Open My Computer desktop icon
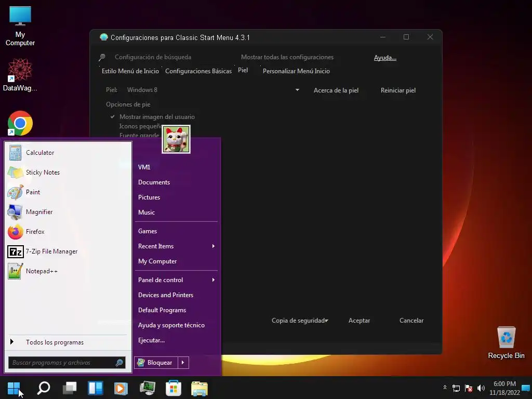 coord(20,26)
